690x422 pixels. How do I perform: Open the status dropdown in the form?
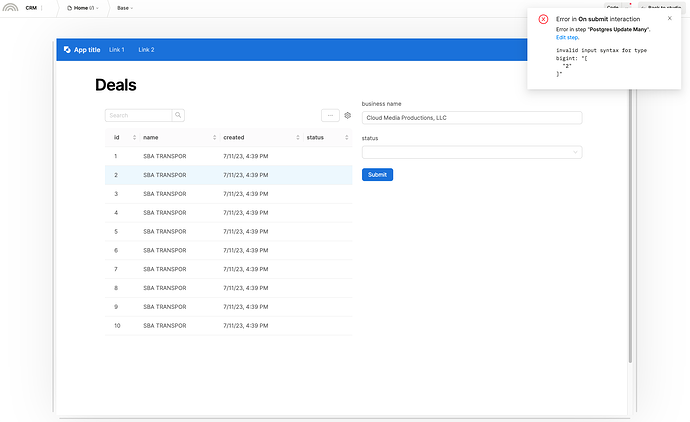[x=471, y=152]
